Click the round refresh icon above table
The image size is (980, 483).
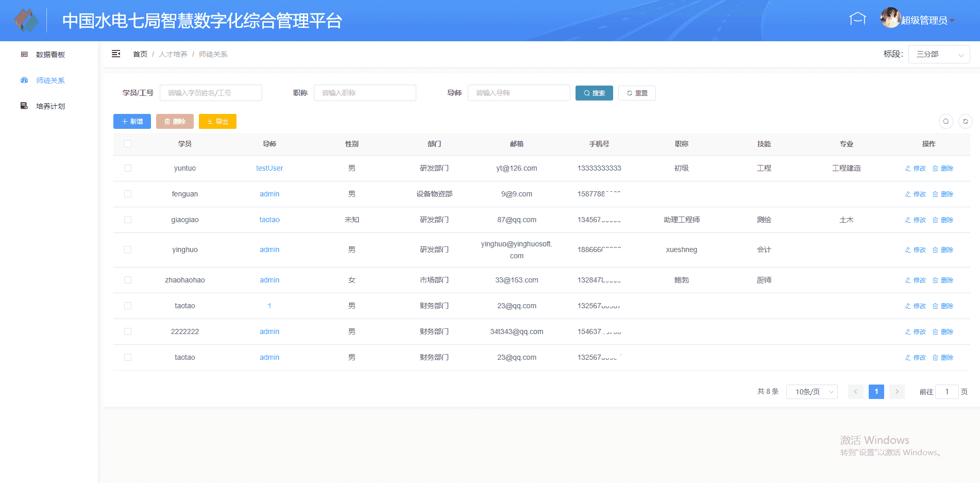[x=965, y=121]
